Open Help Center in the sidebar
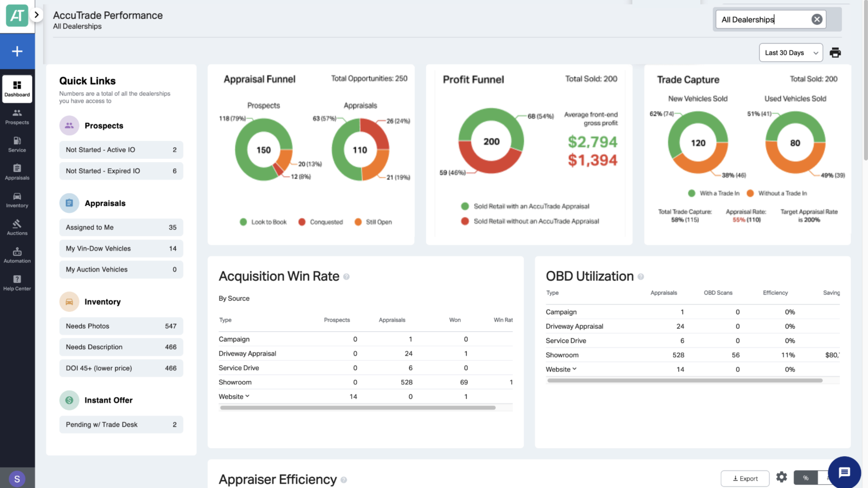 pos(17,283)
